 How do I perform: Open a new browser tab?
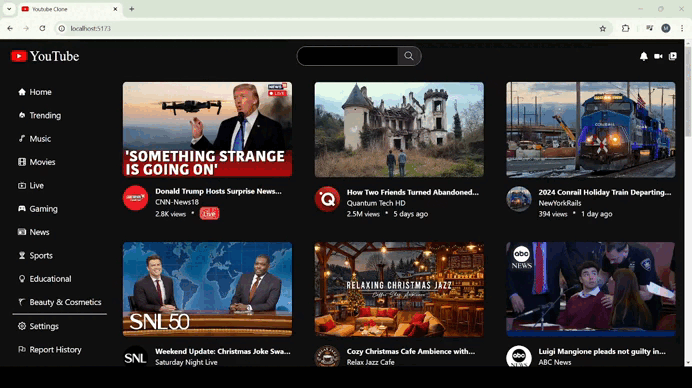[132, 9]
